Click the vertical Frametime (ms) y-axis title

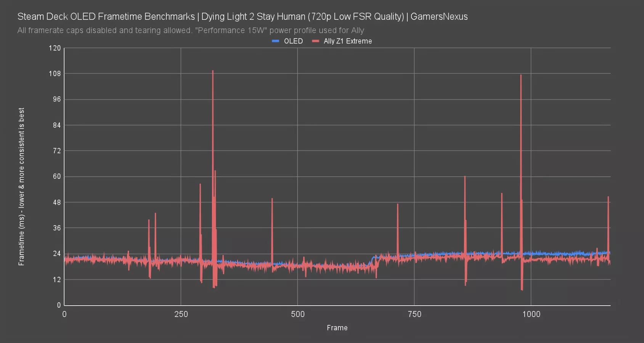point(21,186)
